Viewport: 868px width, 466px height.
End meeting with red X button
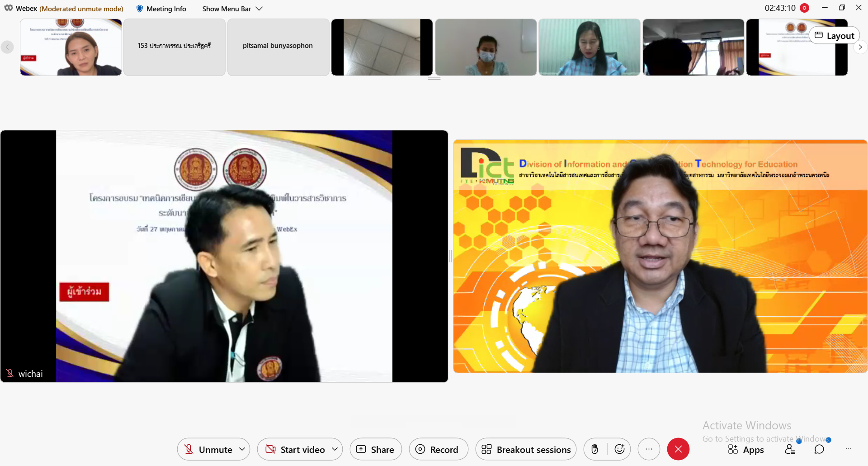[x=678, y=449]
